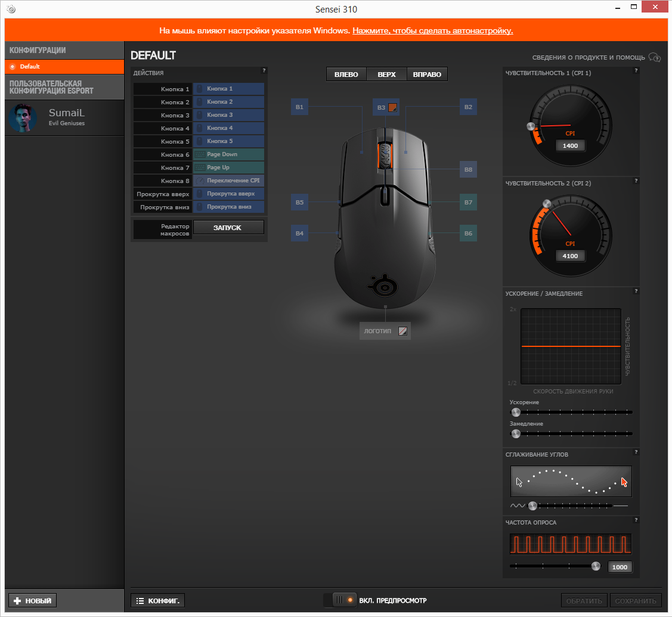This screenshot has height=617, width=672.
Task: Switch to the Верх mouse view
Action: 386,74
